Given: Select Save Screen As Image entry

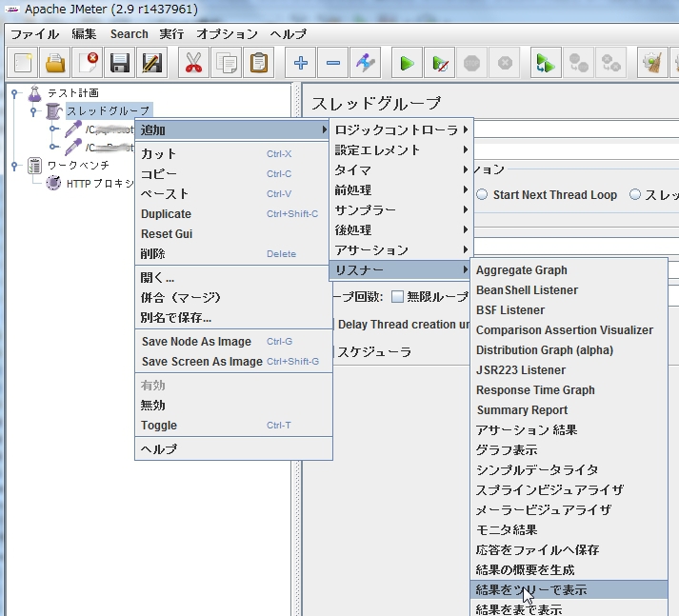Looking at the screenshot, I should coord(234,361).
